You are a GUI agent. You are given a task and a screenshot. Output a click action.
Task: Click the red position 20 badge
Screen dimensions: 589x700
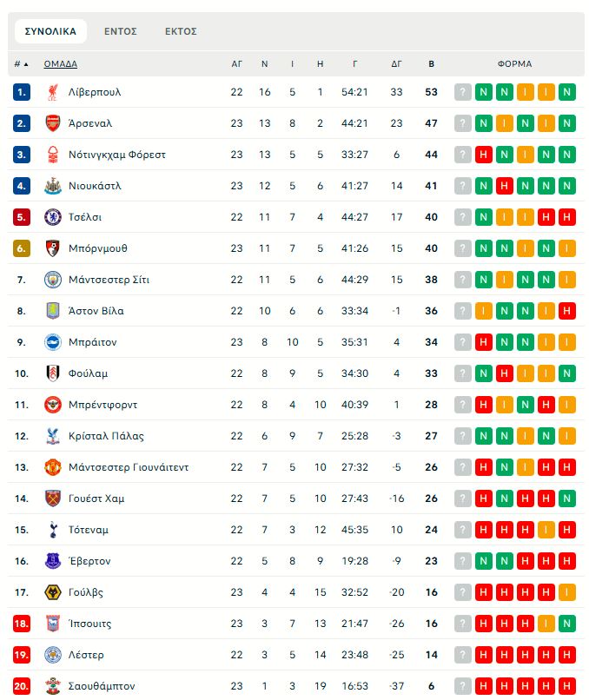pos(22,686)
